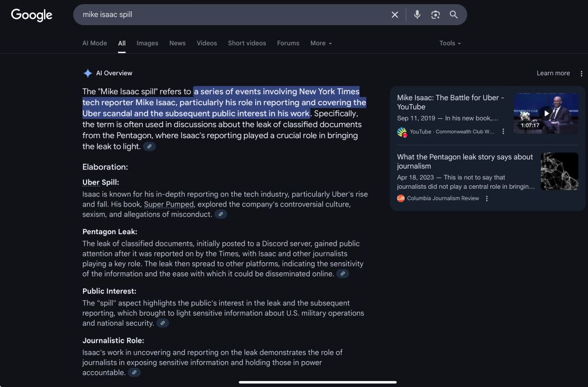Open the Tools dropdown
This screenshot has width=588, height=387.
[450, 43]
